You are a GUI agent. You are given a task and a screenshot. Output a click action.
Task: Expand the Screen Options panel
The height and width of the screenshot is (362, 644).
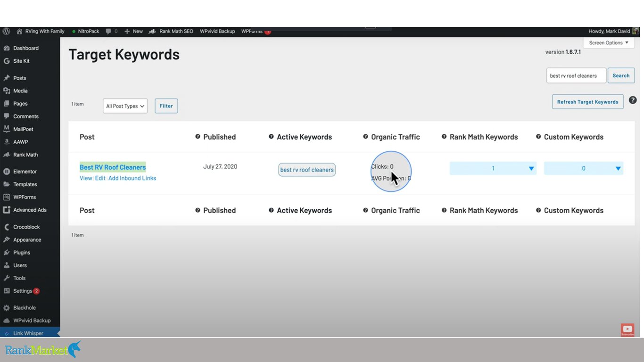click(609, 43)
